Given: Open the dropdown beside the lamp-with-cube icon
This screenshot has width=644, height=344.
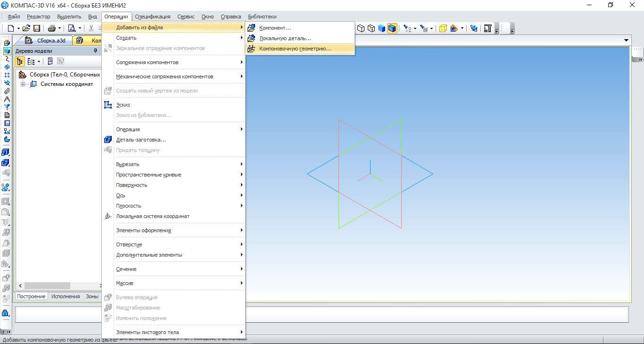Looking at the screenshot, I should point(431,28).
